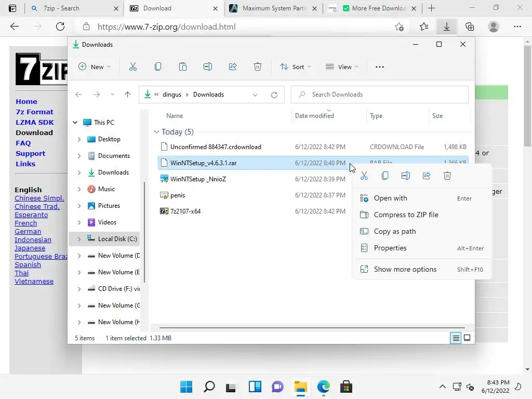Click the Copy icon in context menu
Image resolution: width=532 pixels, height=399 pixels.
pos(385,176)
